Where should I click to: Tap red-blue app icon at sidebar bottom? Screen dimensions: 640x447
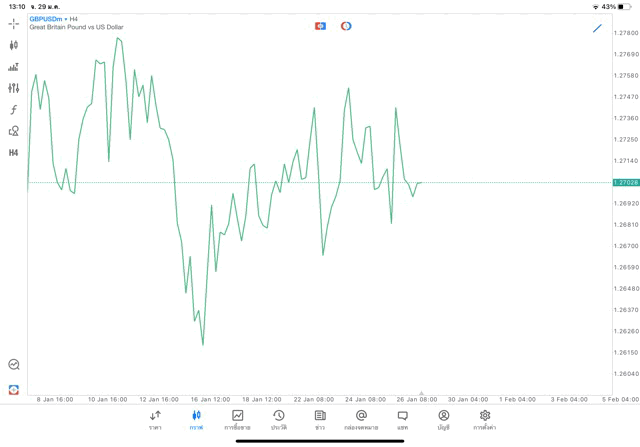pyautogui.click(x=13, y=389)
